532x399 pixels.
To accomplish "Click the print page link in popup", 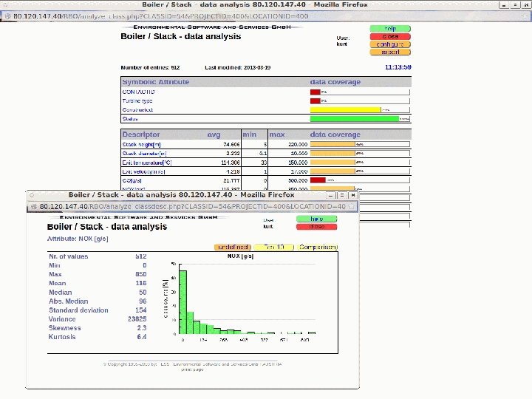I will pos(192,369).
